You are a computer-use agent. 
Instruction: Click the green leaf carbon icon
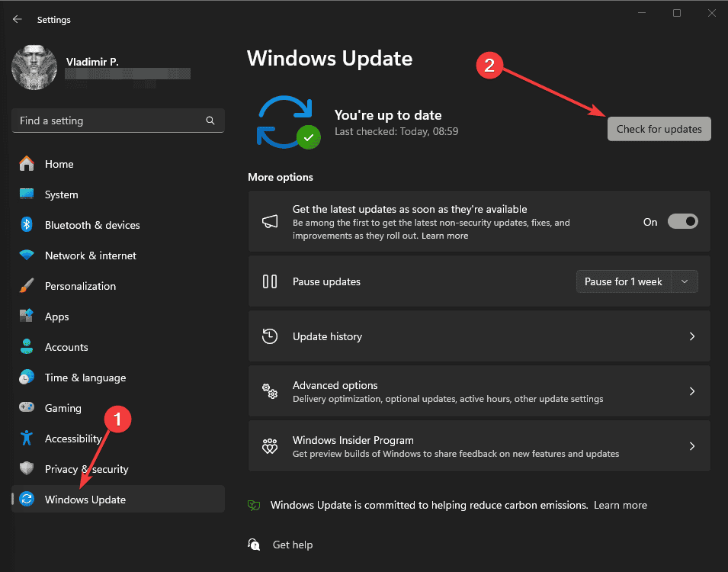[x=254, y=505]
